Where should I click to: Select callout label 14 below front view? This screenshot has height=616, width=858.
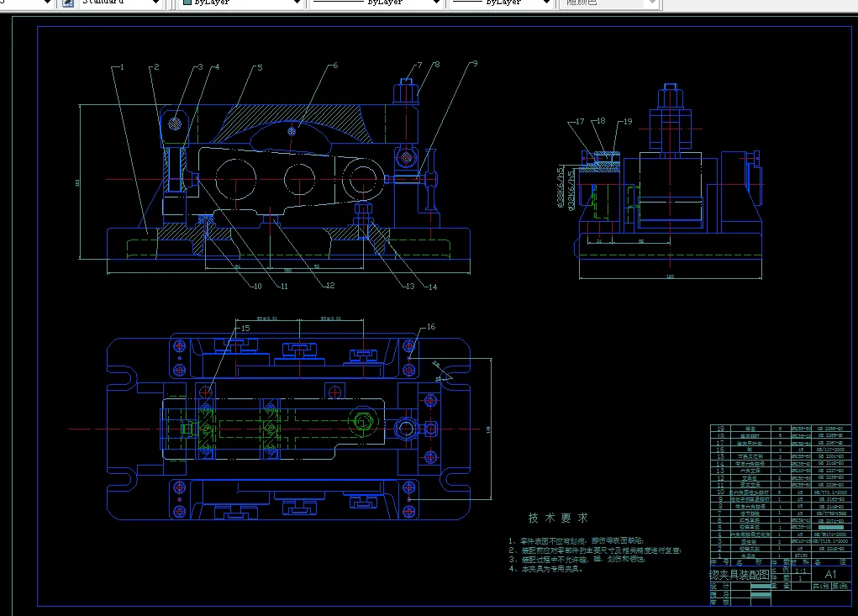[x=433, y=287]
